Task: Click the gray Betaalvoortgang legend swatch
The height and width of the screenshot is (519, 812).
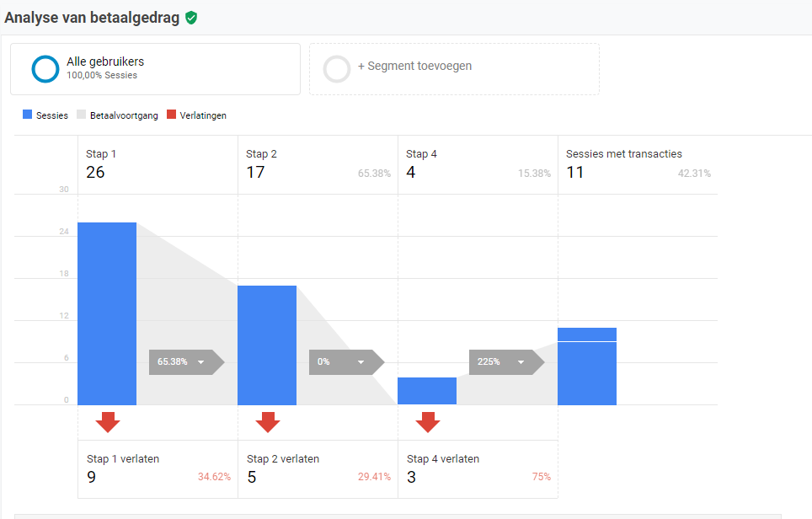Action: coord(82,115)
